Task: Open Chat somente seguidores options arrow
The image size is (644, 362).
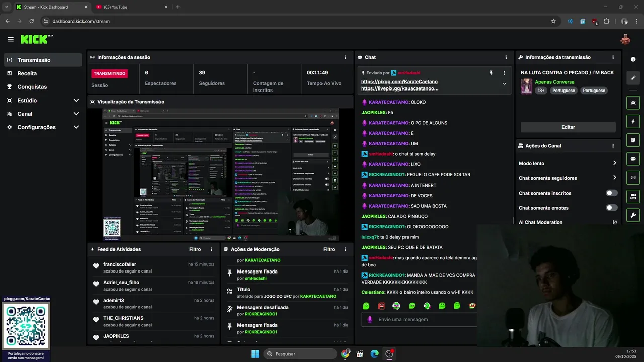Action: coord(614,178)
